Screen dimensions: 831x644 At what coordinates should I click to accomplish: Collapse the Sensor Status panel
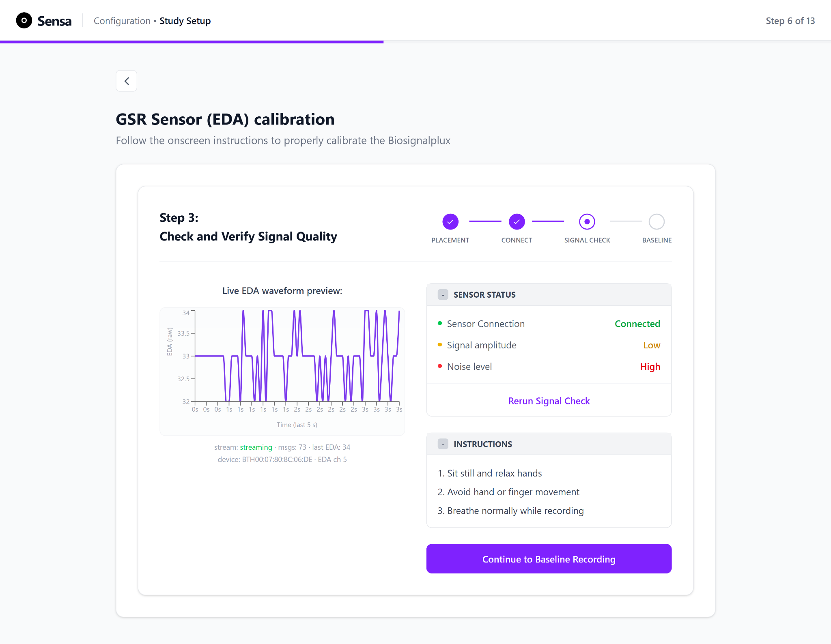click(443, 295)
